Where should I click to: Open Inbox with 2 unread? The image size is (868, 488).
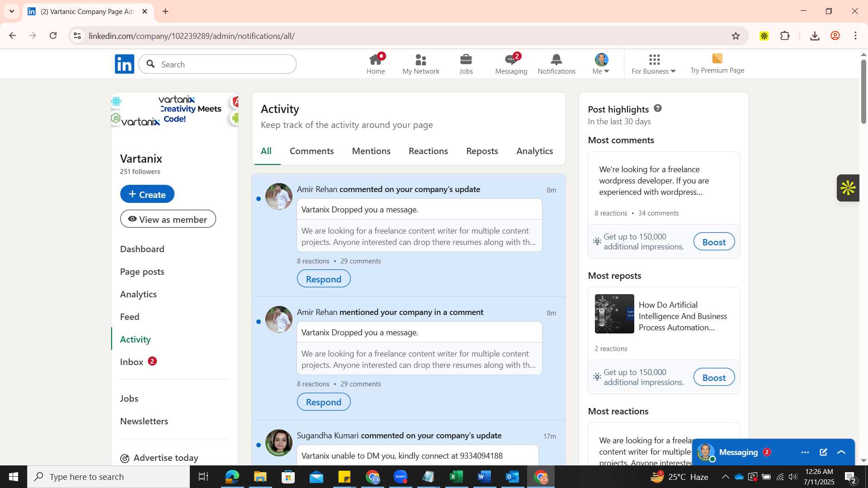tap(138, 362)
